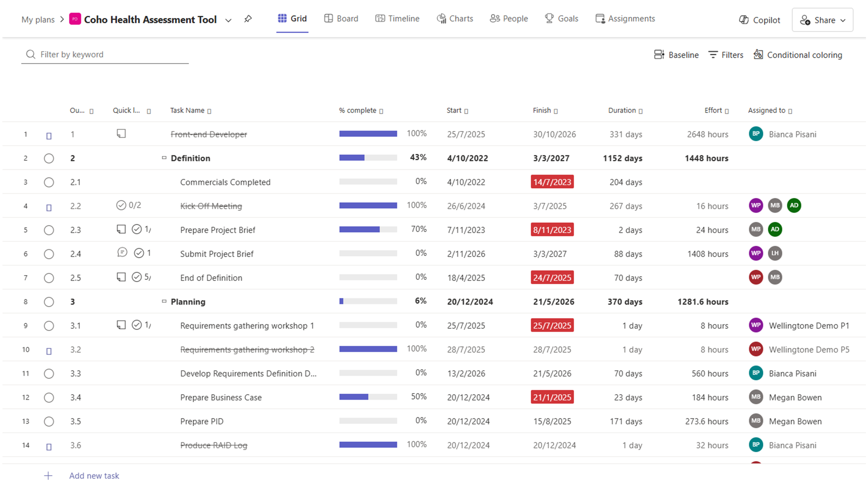
Task: Switch to the Timeline tab
Action: coord(397,19)
